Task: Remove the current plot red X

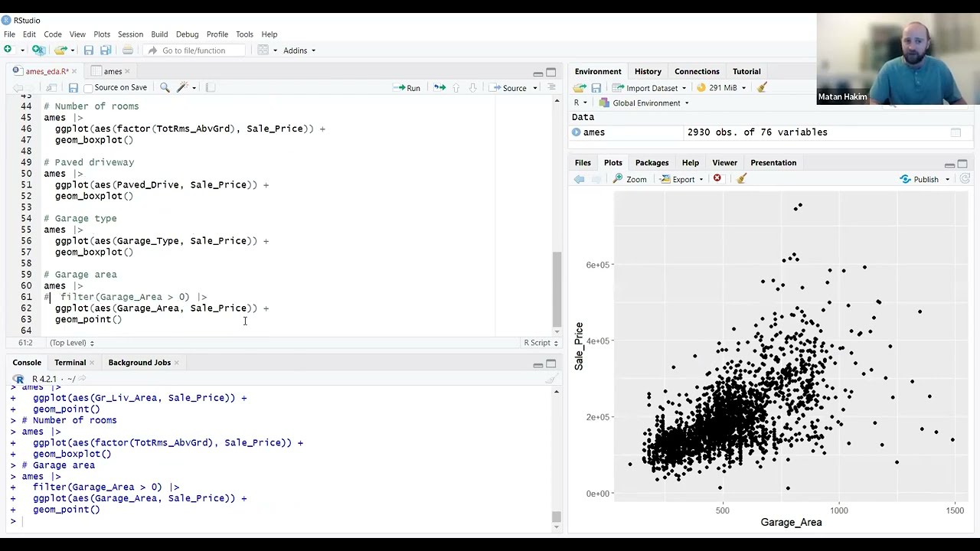Action: [717, 179]
